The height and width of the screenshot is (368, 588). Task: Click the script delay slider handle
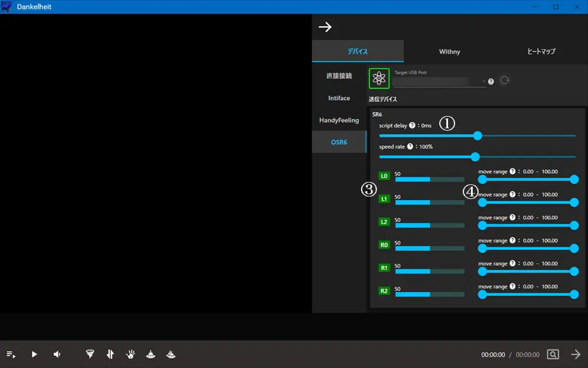[x=477, y=135]
